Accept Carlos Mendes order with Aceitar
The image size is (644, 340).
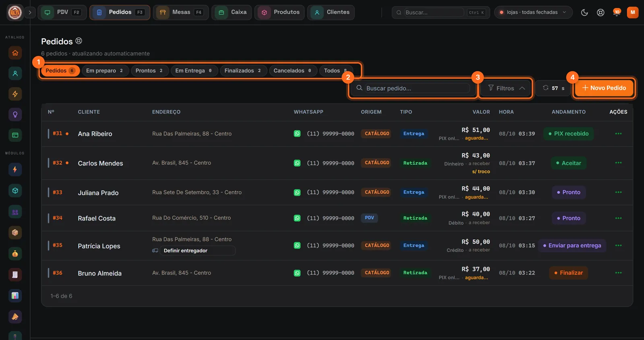pyautogui.click(x=568, y=163)
